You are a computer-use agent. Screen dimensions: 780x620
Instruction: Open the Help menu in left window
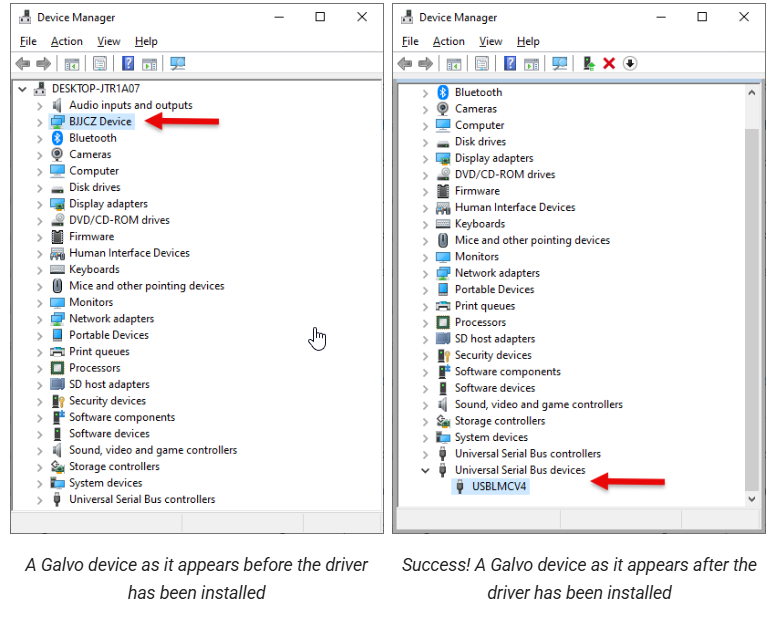pos(146,41)
